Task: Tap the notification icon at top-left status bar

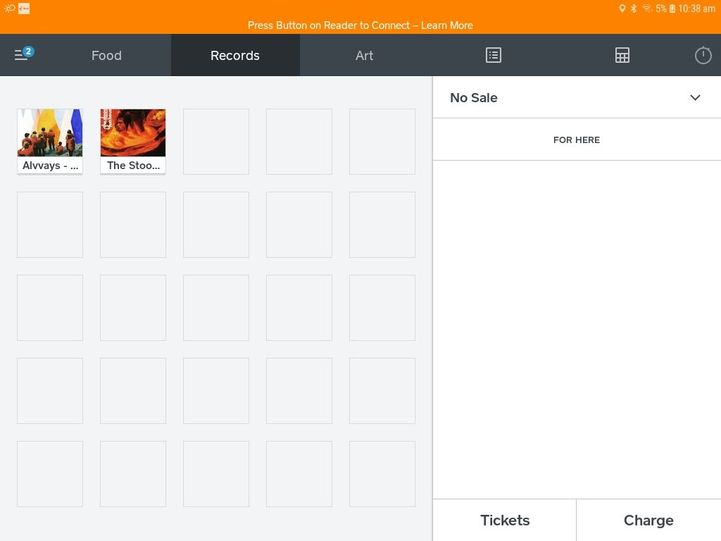Action: (23, 8)
